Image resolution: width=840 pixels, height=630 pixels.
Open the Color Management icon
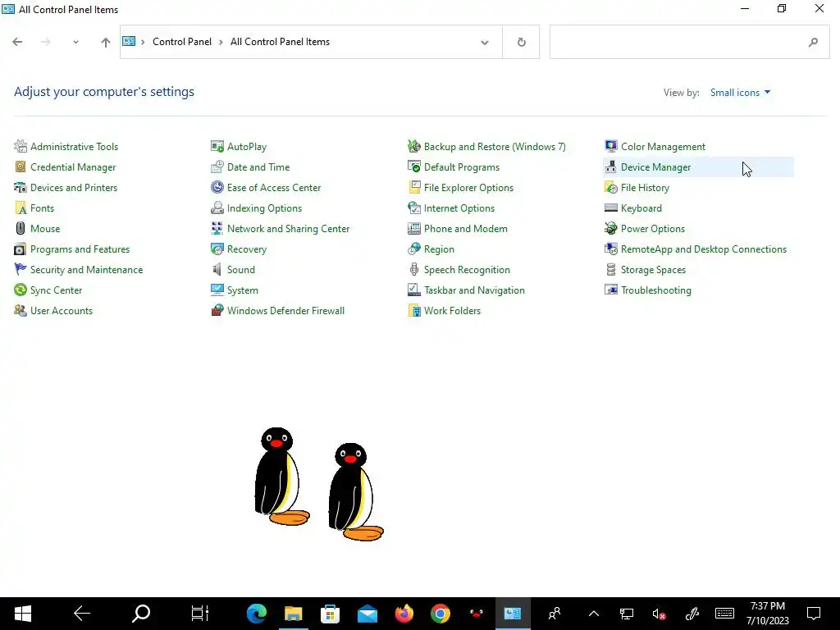click(610, 146)
